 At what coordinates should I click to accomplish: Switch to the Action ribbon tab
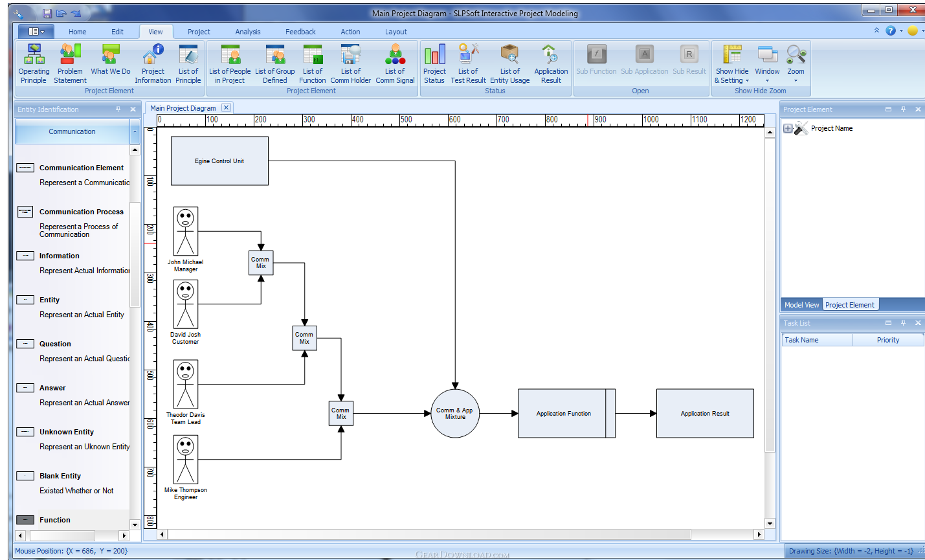click(x=350, y=32)
